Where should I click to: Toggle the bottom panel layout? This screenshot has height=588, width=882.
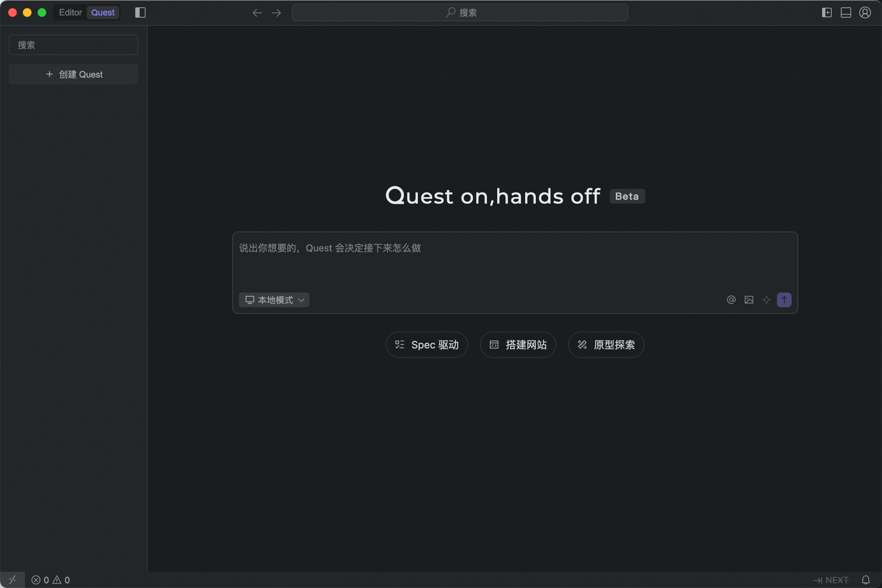click(x=846, y=13)
